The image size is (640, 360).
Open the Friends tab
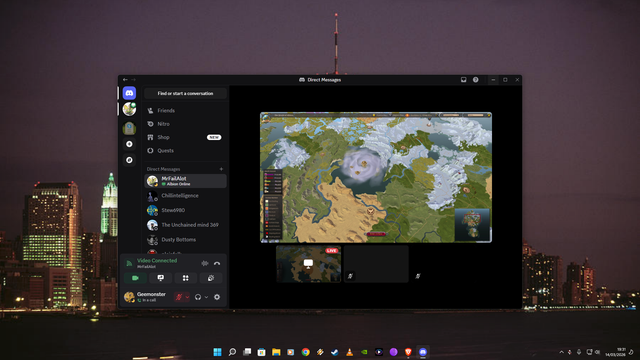click(186, 111)
